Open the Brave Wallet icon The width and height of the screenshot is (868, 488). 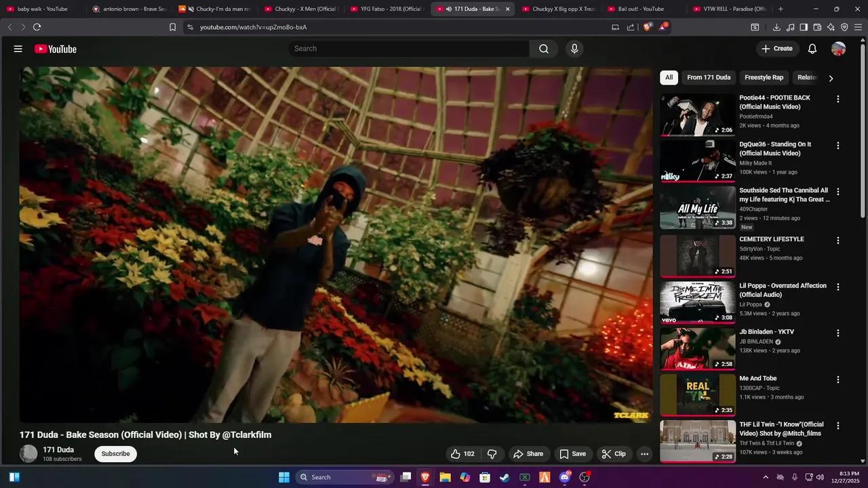[818, 27]
